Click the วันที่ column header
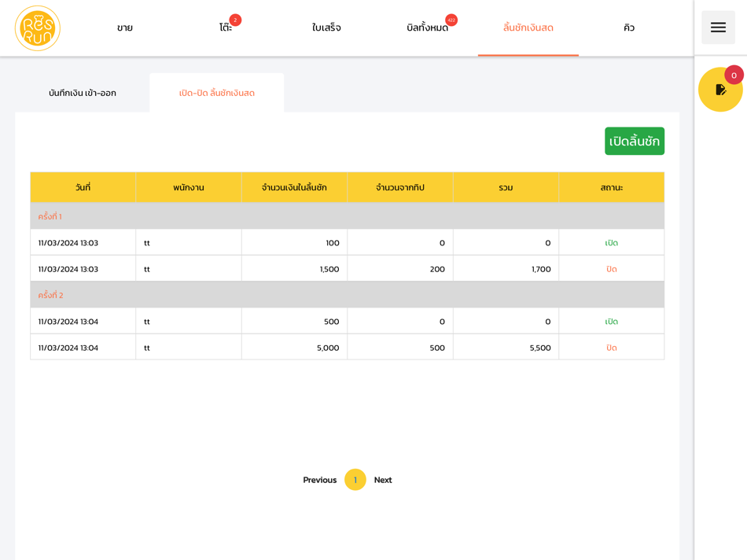 [83, 187]
